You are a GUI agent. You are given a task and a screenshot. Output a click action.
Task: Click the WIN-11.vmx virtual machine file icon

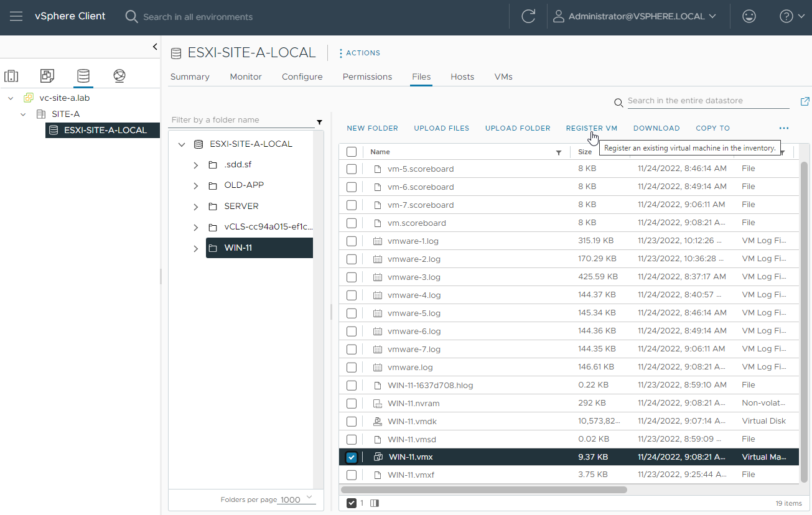[x=378, y=457]
